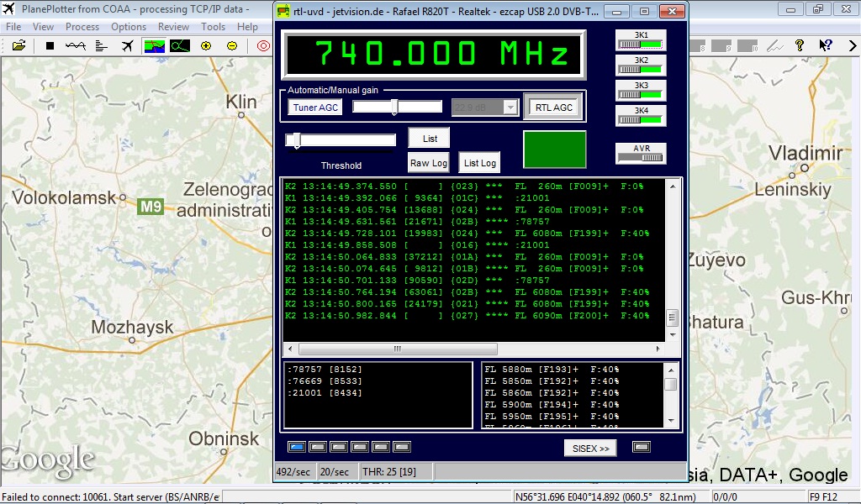Click log vertical scrollbar down arrow

click(672, 334)
